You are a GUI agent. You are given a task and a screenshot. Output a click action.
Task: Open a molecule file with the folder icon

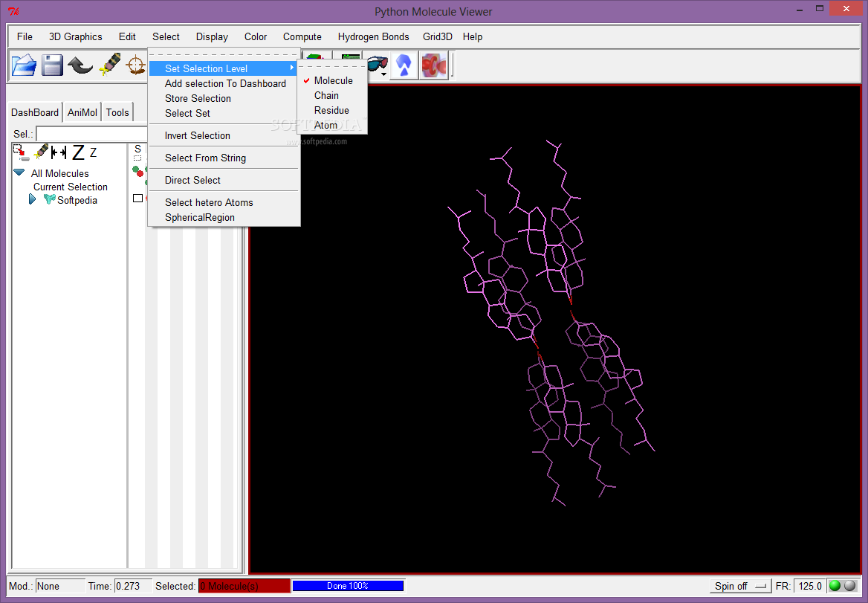pos(25,65)
